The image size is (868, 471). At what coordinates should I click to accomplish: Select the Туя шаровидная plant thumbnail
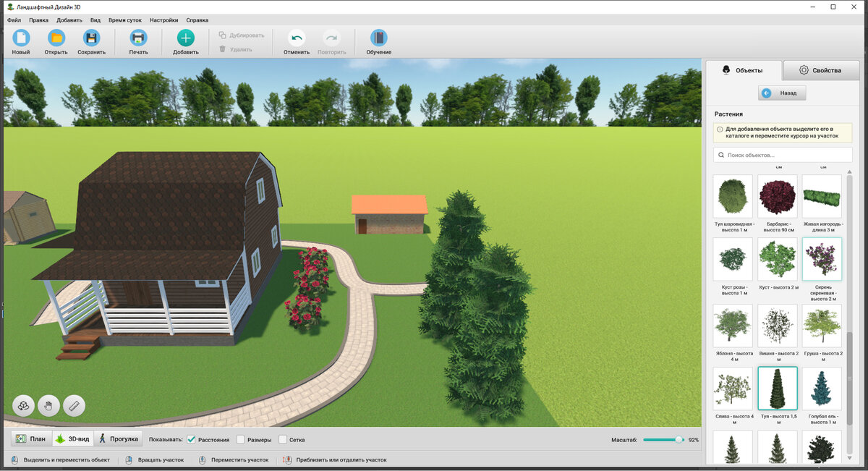[x=733, y=196]
